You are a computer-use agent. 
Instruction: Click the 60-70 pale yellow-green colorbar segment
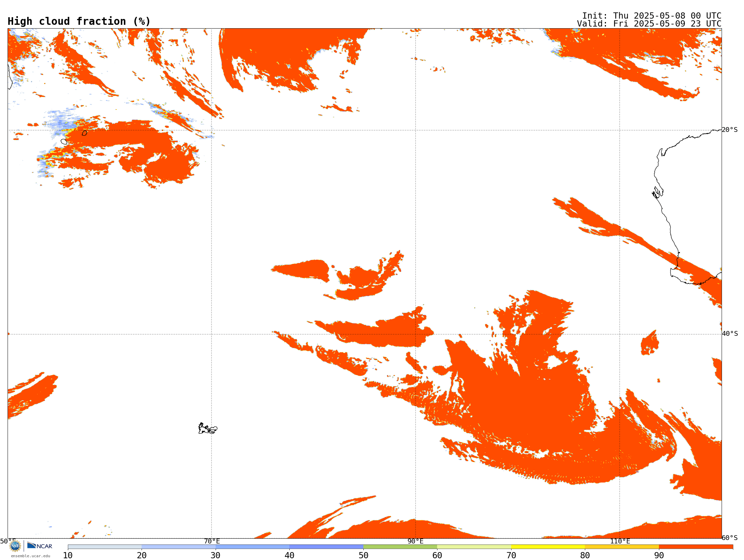point(474,547)
